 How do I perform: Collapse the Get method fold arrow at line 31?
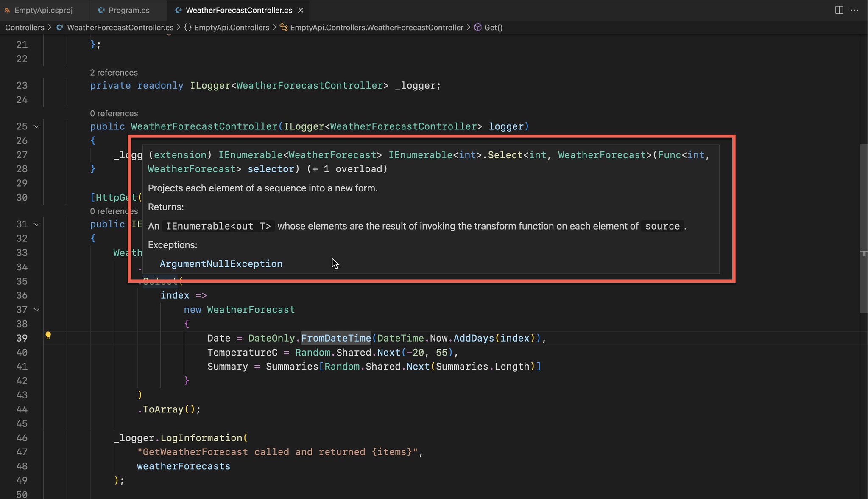click(x=37, y=224)
